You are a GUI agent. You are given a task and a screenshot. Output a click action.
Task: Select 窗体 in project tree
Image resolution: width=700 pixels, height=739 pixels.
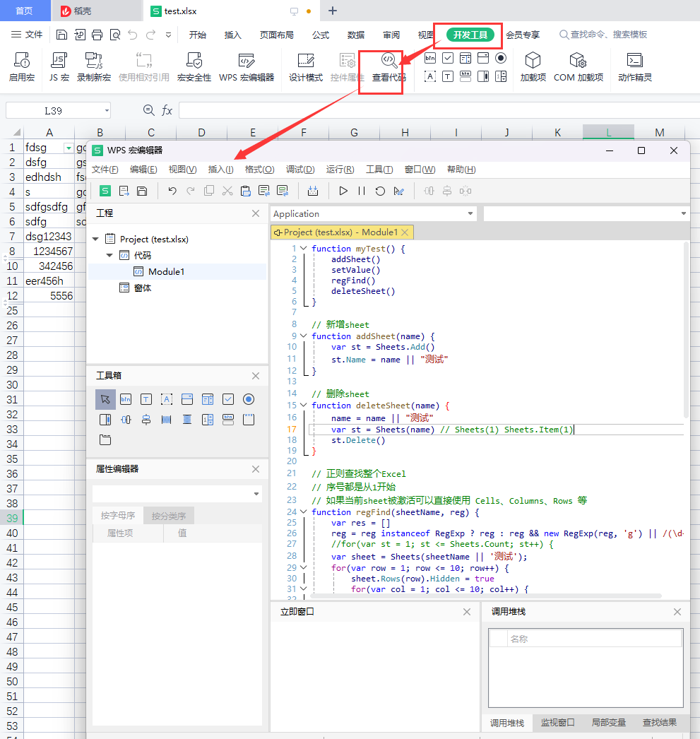(x=142, y=288)
